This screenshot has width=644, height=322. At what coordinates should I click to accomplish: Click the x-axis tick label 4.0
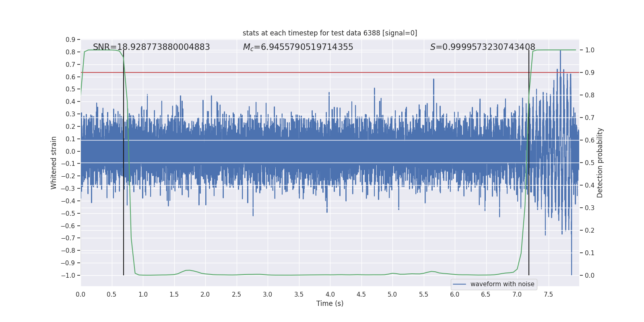tap(330, 295)
